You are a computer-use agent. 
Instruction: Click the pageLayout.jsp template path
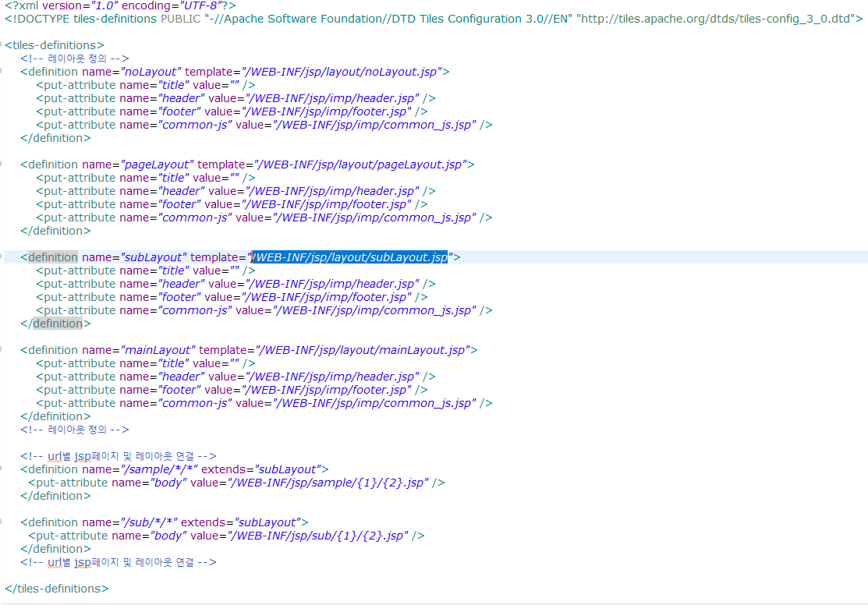(361, 165)
